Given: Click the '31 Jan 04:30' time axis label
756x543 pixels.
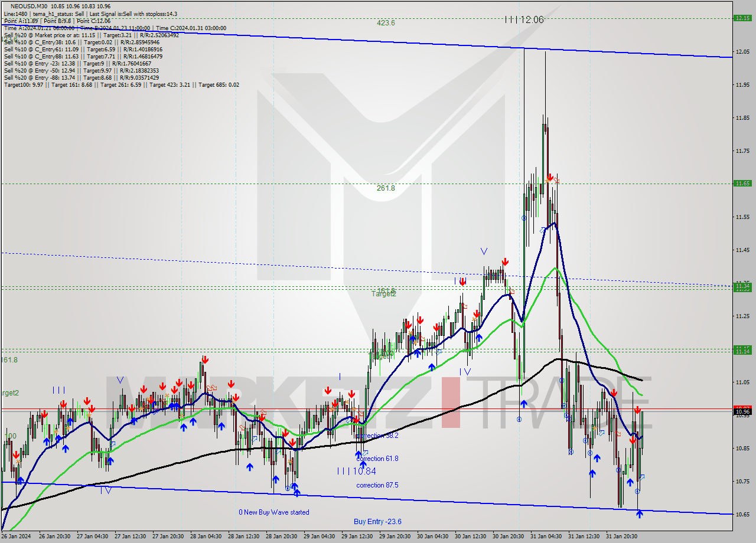Looking at the screenshot, I should pos(546,537).
